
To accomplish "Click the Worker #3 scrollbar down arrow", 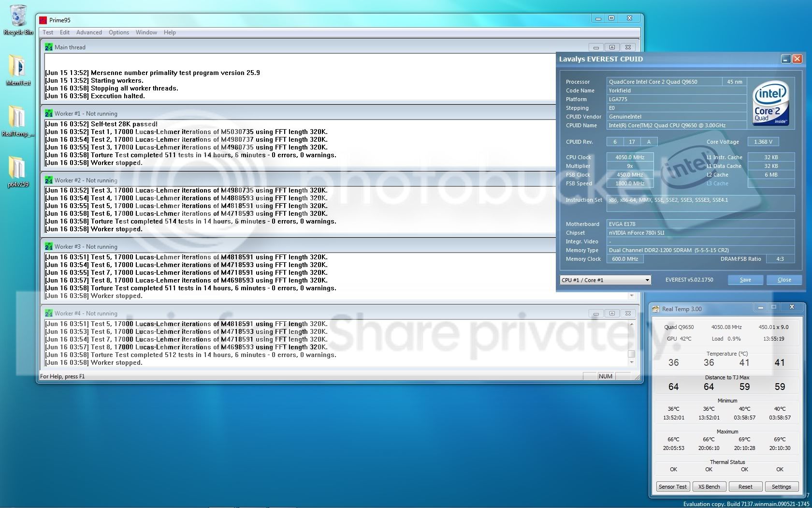I will 631,296.
